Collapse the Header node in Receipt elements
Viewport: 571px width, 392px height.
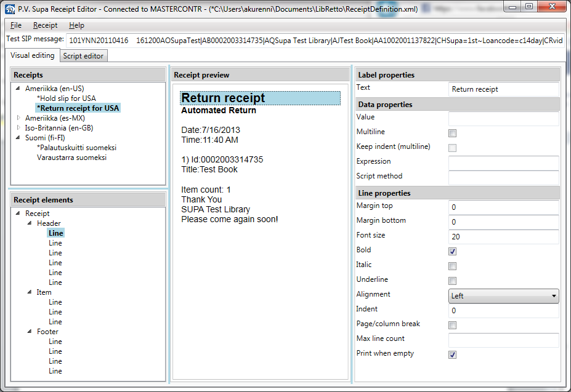(x=31, y=223)
